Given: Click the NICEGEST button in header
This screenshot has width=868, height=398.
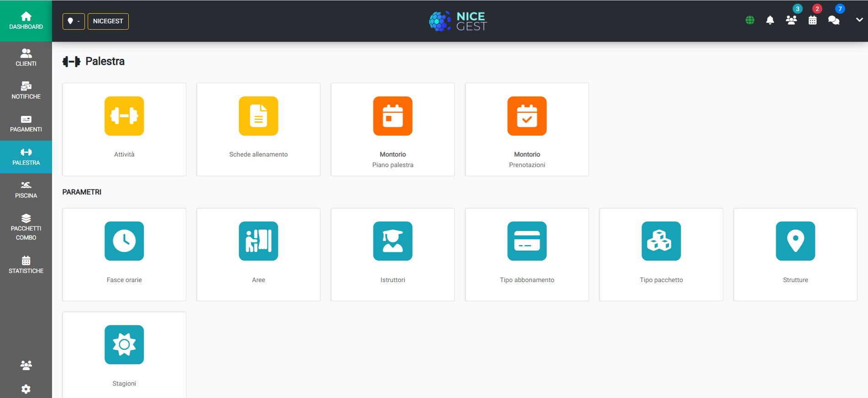Looking at the screenshot, I should [x=108, y=21].
